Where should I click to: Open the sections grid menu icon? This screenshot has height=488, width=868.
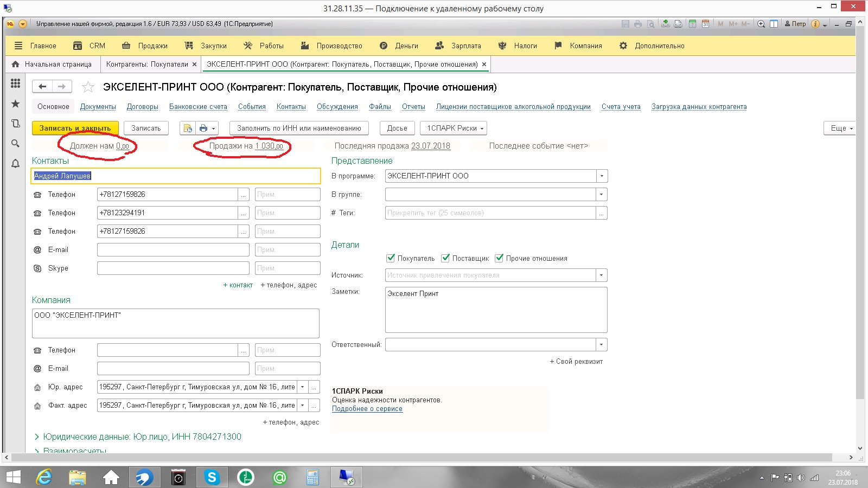tap(15, 84)
